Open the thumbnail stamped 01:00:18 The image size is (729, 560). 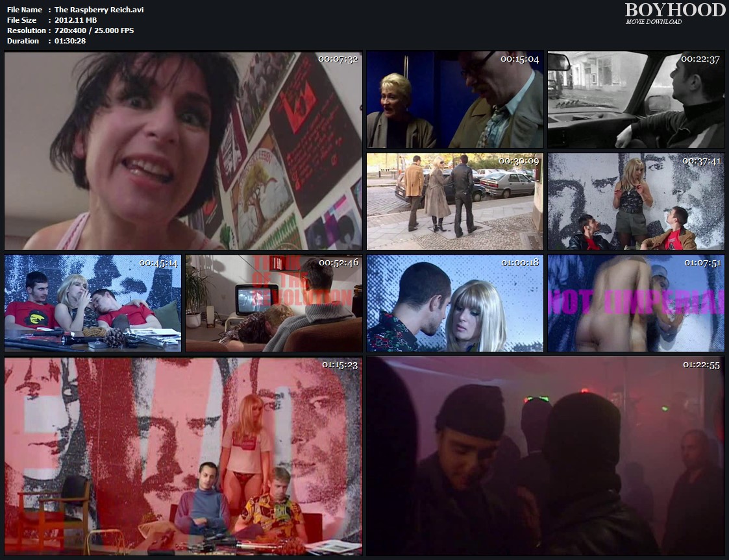[454, 303]
